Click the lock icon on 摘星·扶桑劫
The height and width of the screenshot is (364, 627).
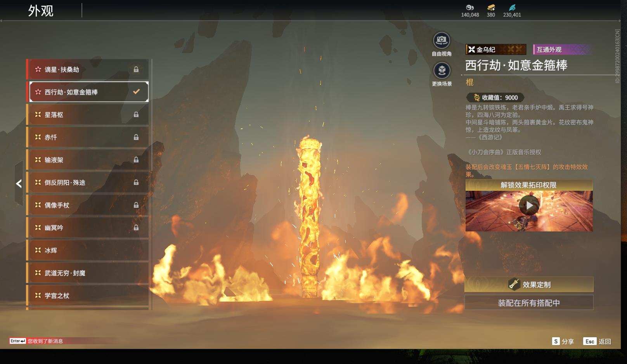coord(136,69)
